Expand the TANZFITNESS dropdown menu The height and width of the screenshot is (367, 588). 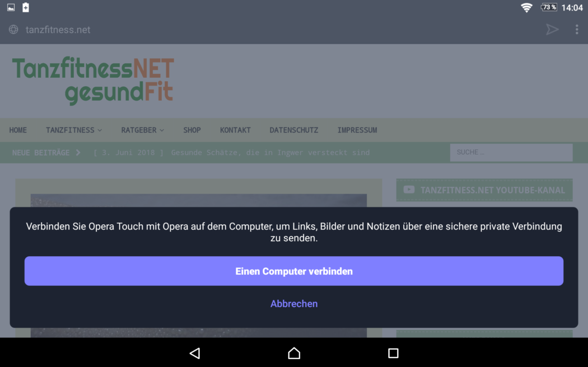pyautogui.click(x=74, y=130)
